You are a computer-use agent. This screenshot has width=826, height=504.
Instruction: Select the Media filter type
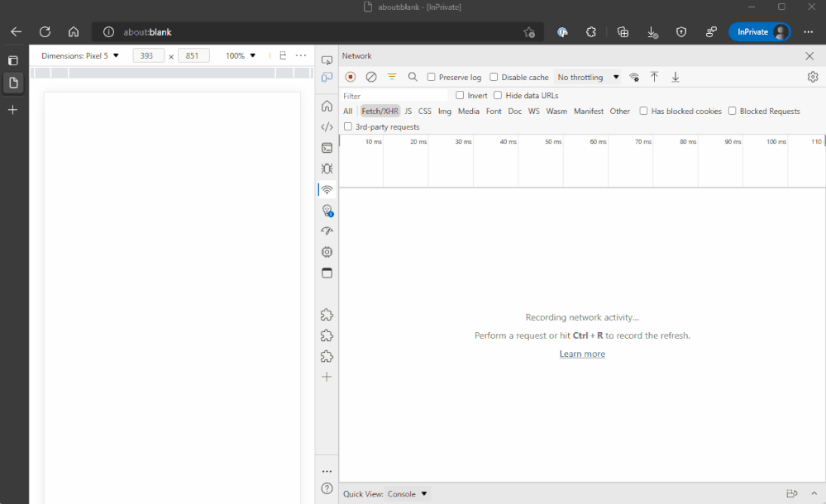tap(468, 111)
